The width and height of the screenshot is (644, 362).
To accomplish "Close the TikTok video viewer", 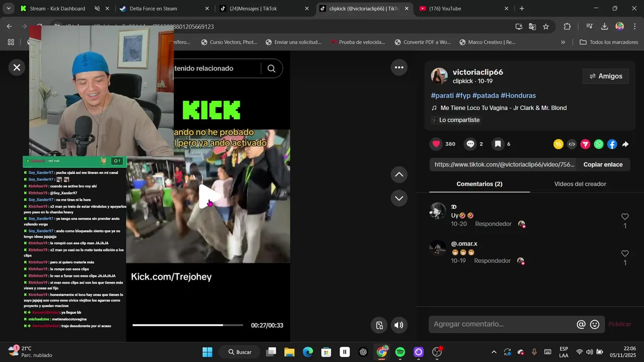I will [17, 67].
